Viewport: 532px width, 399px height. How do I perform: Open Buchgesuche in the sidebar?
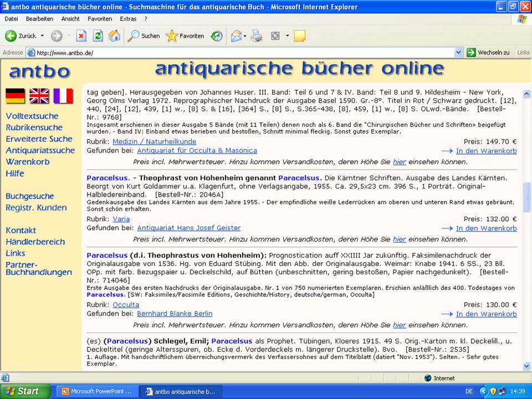click(x=30, y=196)
